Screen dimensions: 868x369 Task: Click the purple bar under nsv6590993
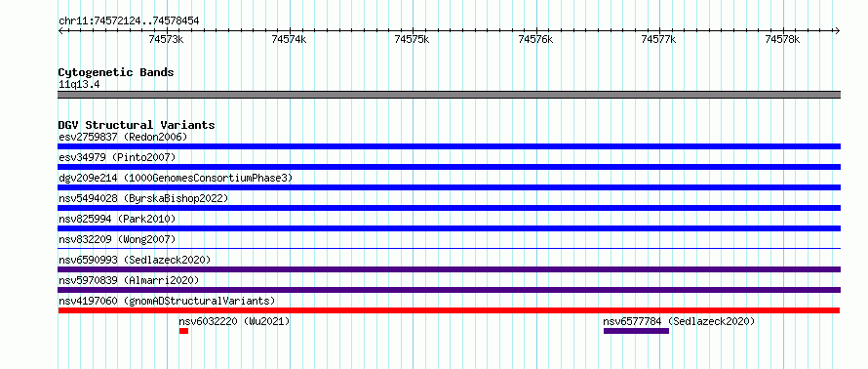(x=449, y=269)
